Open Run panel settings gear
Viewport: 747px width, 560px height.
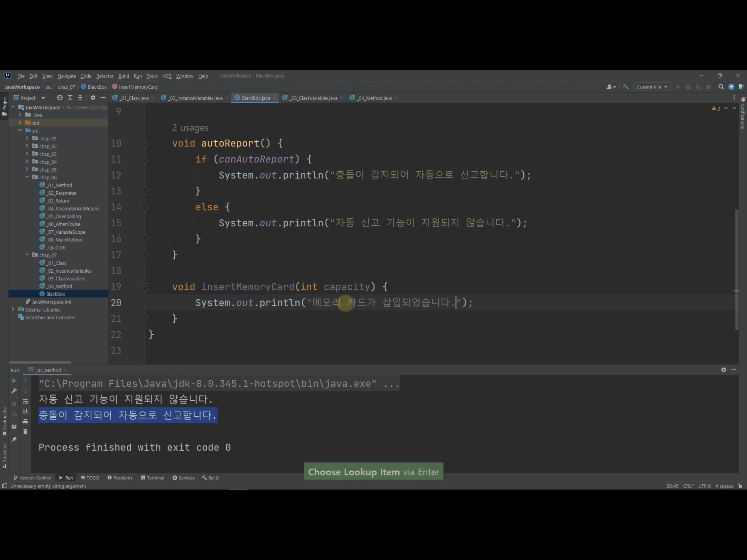click(x=723, y=370)
